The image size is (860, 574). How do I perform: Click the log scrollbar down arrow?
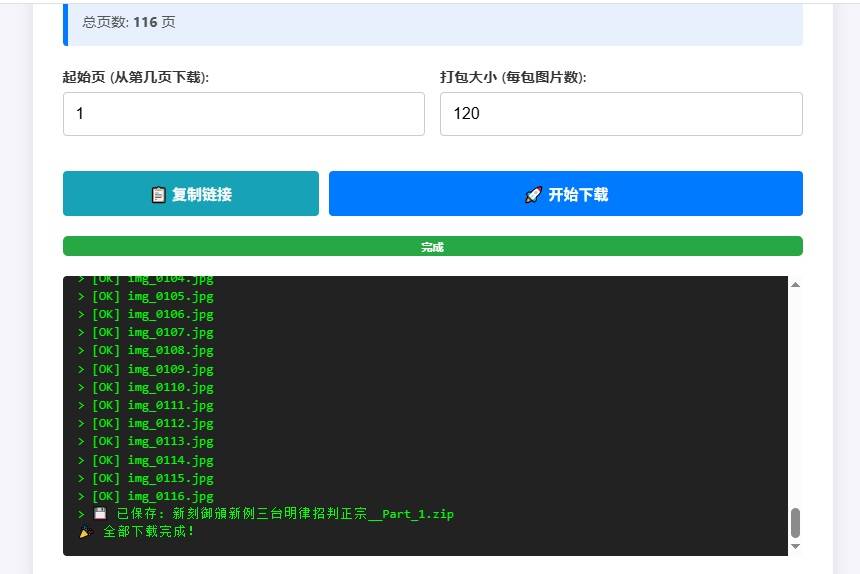[x=795, y=546]
